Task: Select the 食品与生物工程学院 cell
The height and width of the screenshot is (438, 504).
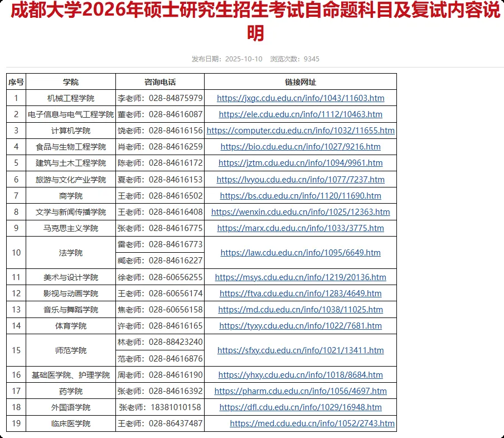Action: [71, 147]
